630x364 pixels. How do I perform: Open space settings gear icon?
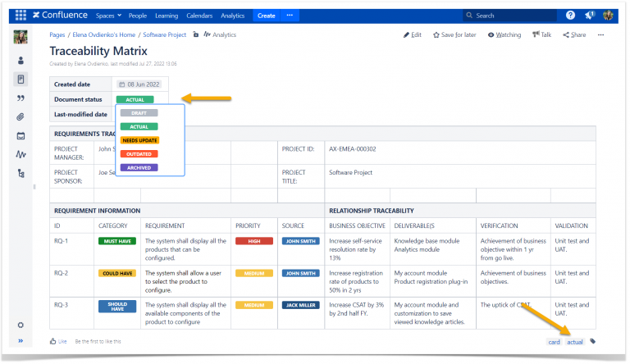pos(21,325)
